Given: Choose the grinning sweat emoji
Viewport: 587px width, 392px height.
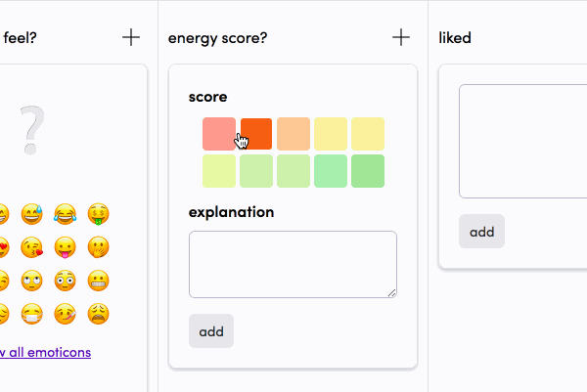Looking at the screenshot, I should point(32,214).
